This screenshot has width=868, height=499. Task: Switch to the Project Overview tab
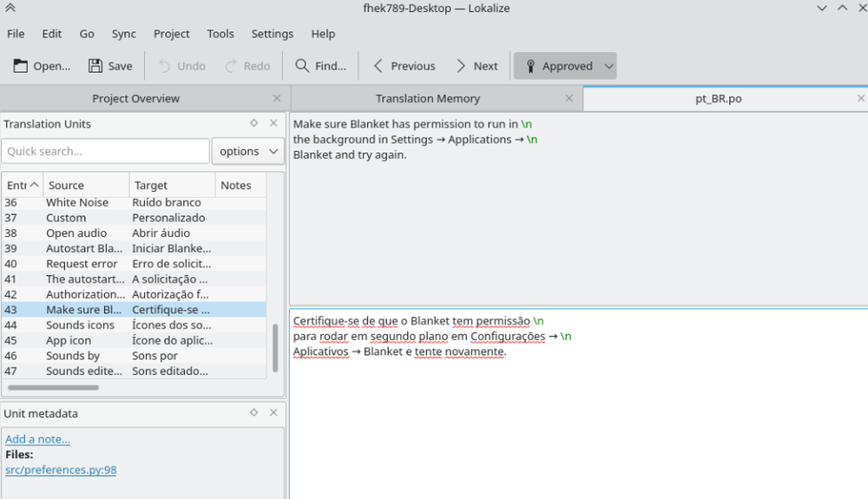[135, 98]
